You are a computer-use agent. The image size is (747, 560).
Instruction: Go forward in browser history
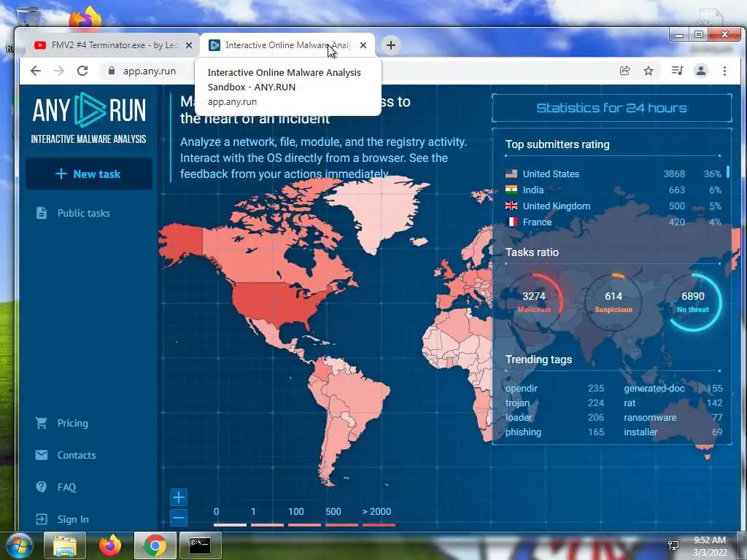click(x=59, y=71)
